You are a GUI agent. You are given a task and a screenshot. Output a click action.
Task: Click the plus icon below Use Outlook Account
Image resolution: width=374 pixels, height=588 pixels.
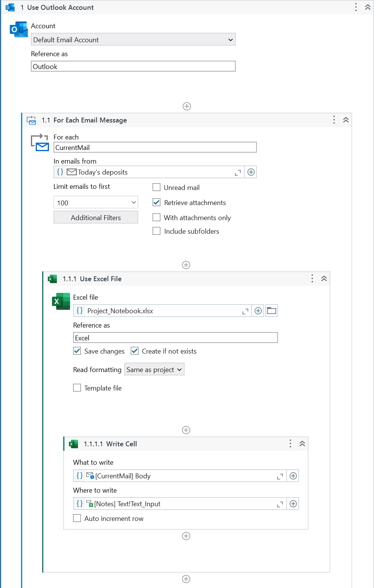click(x=186, y=106)
